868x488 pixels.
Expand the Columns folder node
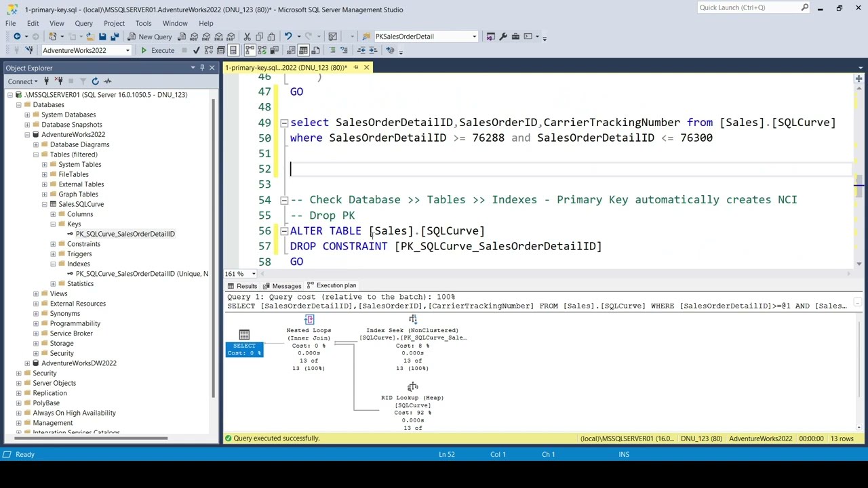(x=53, y=214)
